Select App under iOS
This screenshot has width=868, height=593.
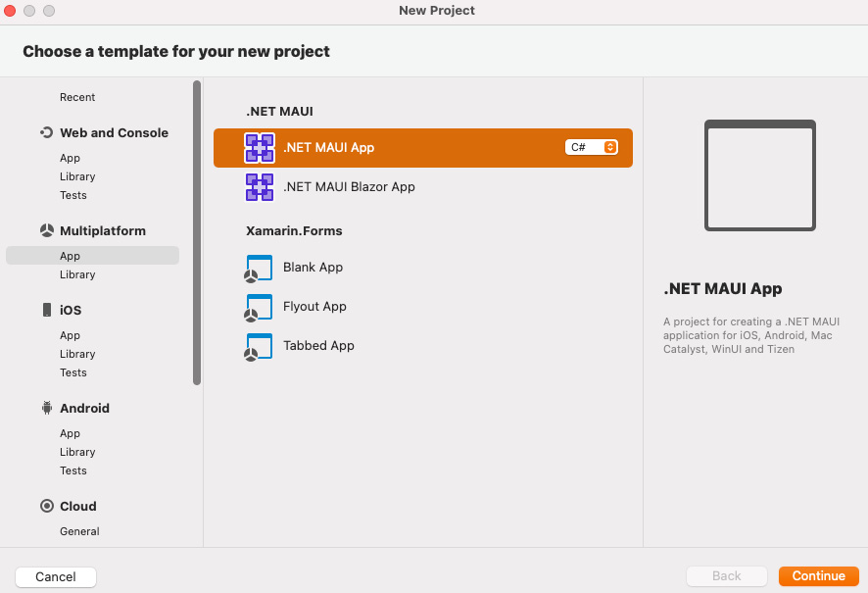pyautogui.click(x=70, y=335)
